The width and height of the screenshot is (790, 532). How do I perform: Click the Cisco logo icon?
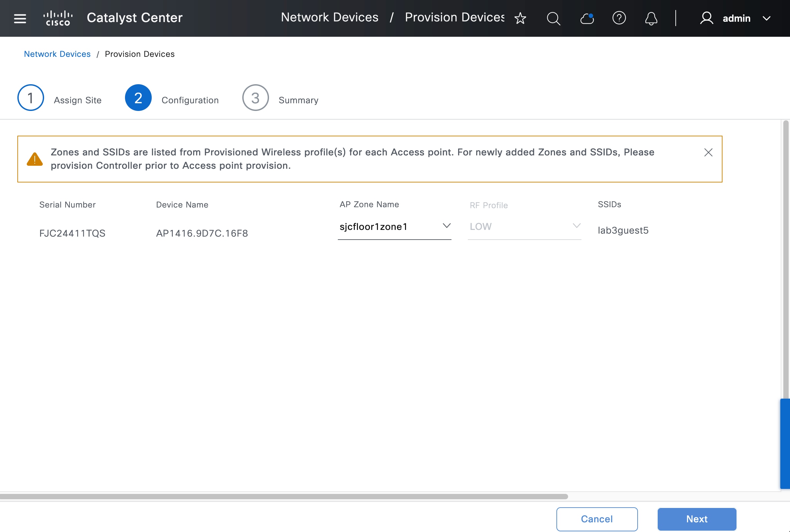[x=58, y=18]
